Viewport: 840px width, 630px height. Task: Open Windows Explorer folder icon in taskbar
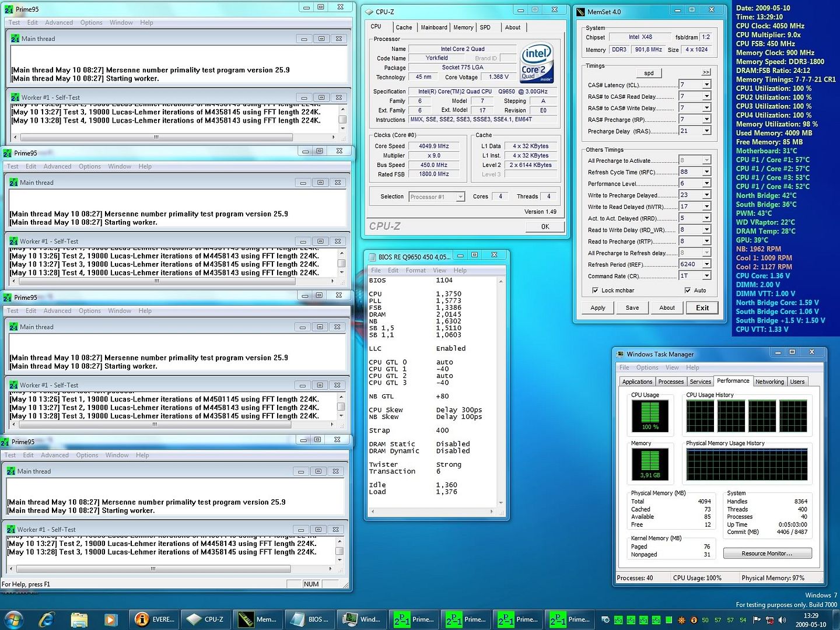(79, 619)
